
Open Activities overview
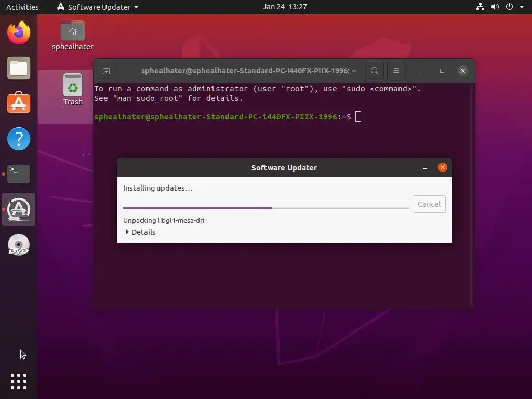[x=22, y=7]
